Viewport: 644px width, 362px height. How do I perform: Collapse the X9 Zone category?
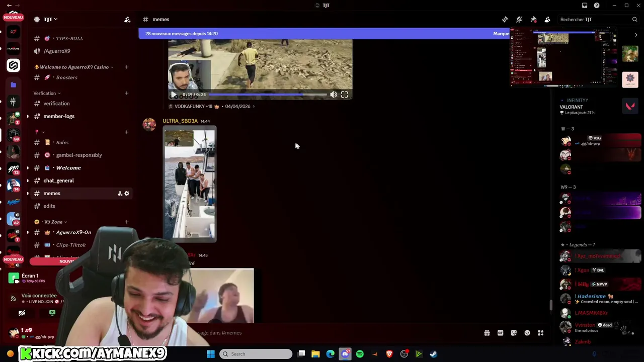[51, 222]
